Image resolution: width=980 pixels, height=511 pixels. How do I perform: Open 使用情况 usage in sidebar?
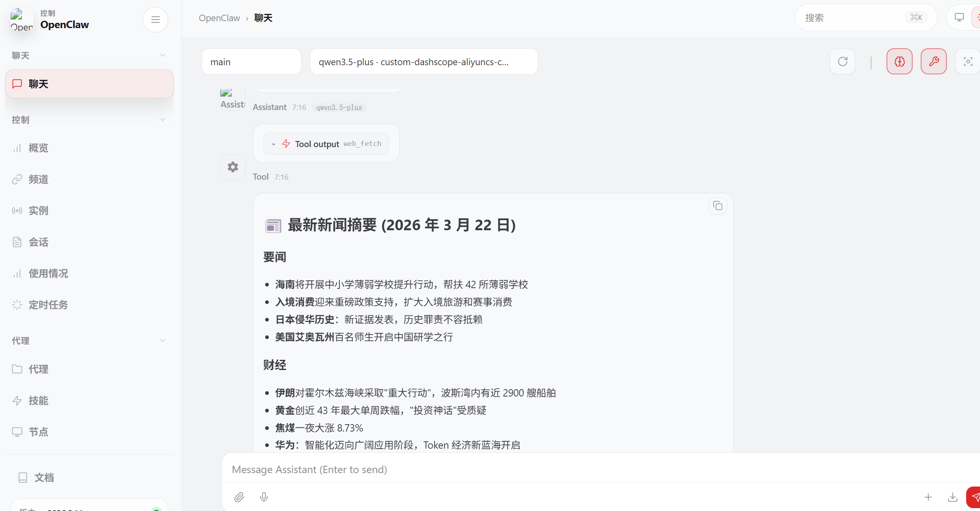coord(89,273)
